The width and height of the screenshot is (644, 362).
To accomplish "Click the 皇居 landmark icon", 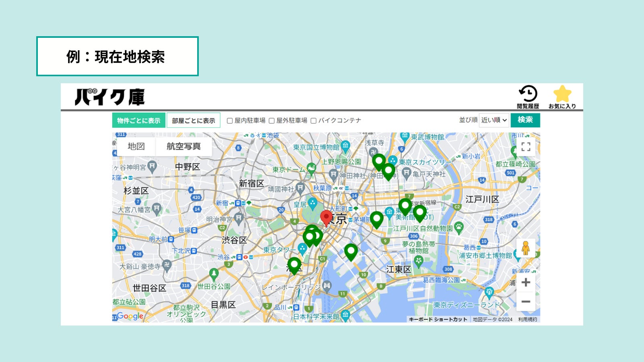I will point(312,204).
